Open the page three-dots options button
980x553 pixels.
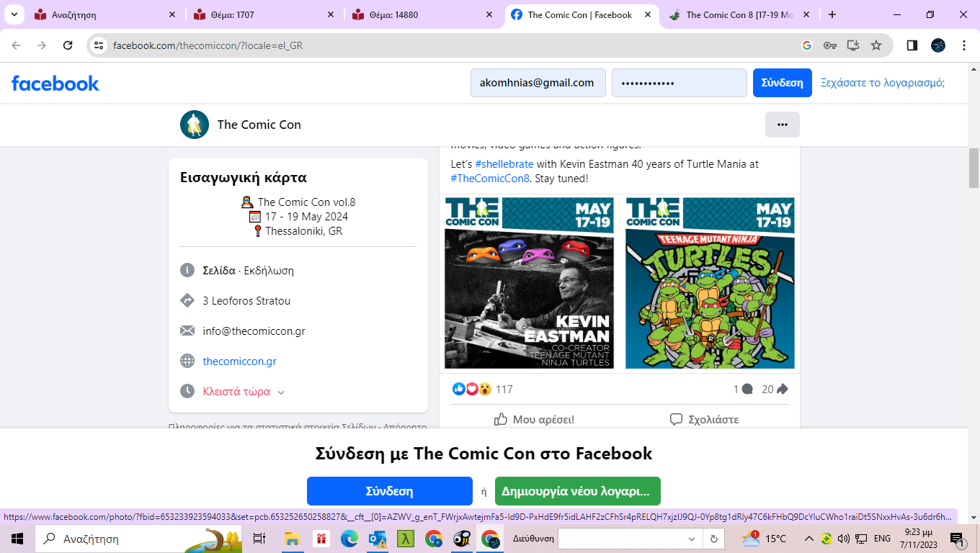(x=783, y=125)
